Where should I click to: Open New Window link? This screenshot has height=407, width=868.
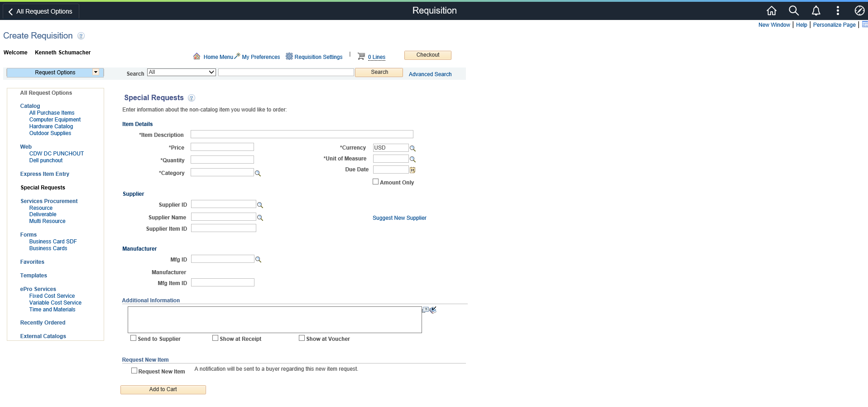(x=774, y=25)
